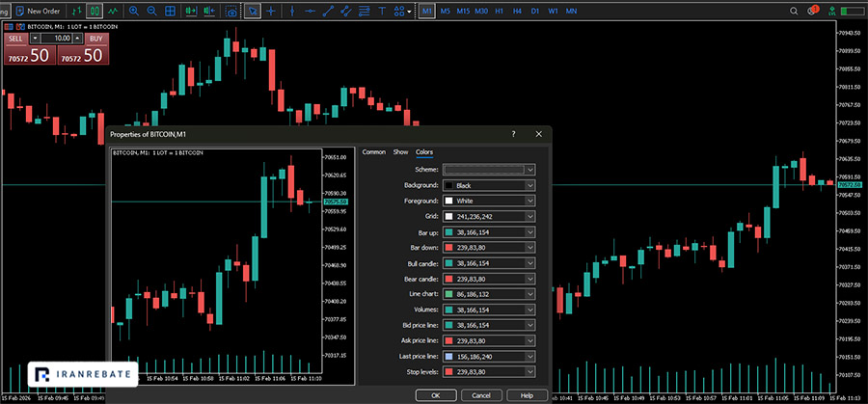Switch chart to candlestick type
The image size is (868, 404).
click(x=95, y=11)
